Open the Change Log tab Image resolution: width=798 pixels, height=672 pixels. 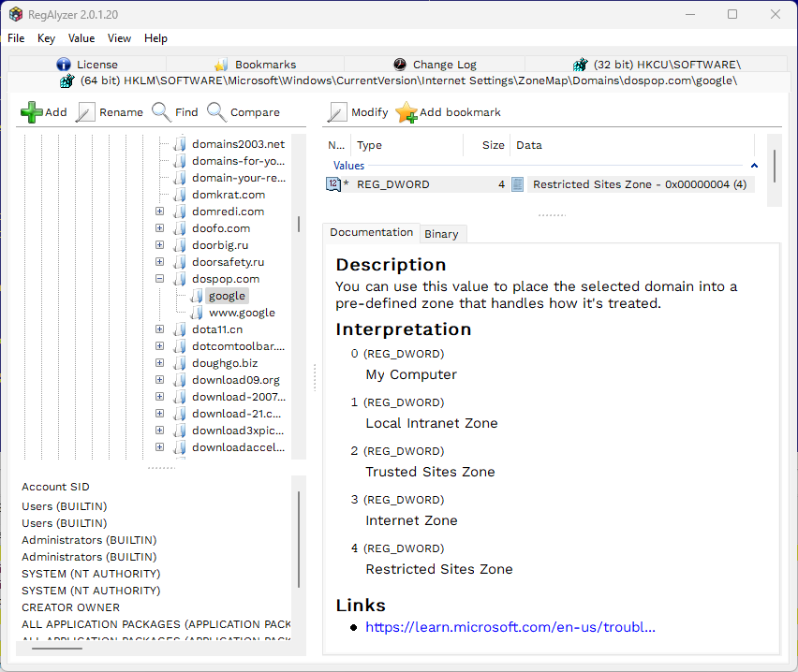click(435, 65)
